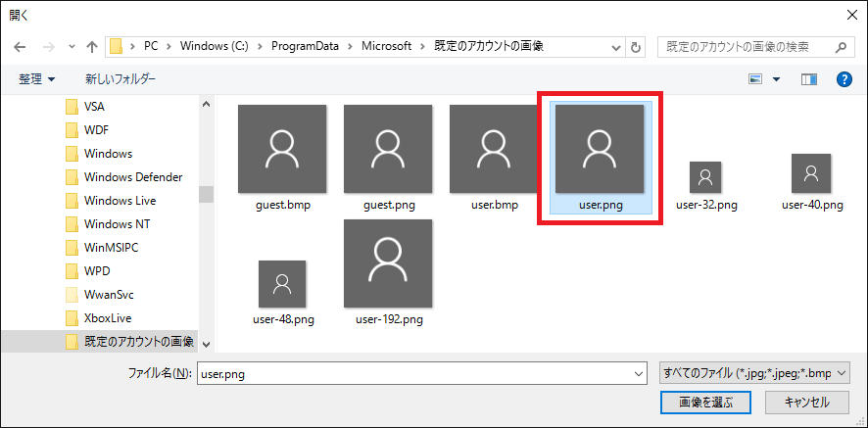This screenshot has height=428, width=868.
Task: Expand the file name history dropdown
Action: pyautogui.click(x=639, y=372)
